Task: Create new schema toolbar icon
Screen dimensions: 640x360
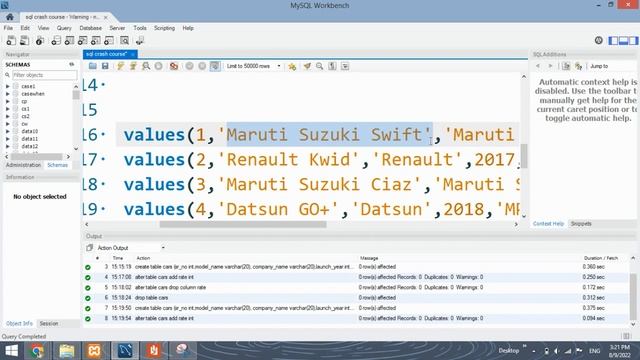Action: point(56,40)
